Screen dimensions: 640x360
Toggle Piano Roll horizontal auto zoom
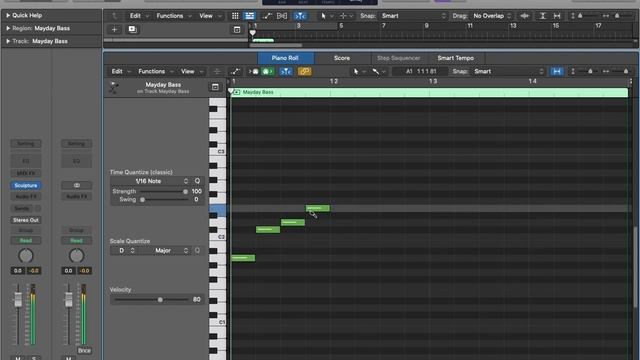click(557, 71)
